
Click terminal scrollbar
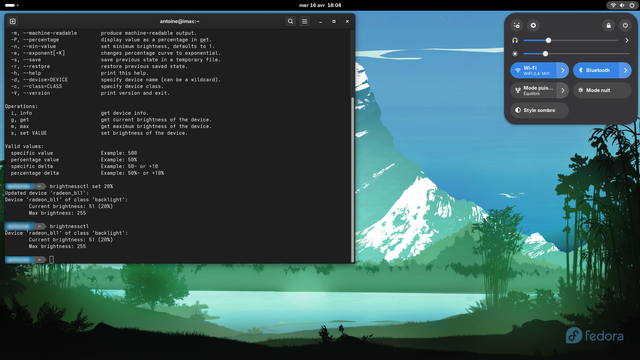[353, 180]
